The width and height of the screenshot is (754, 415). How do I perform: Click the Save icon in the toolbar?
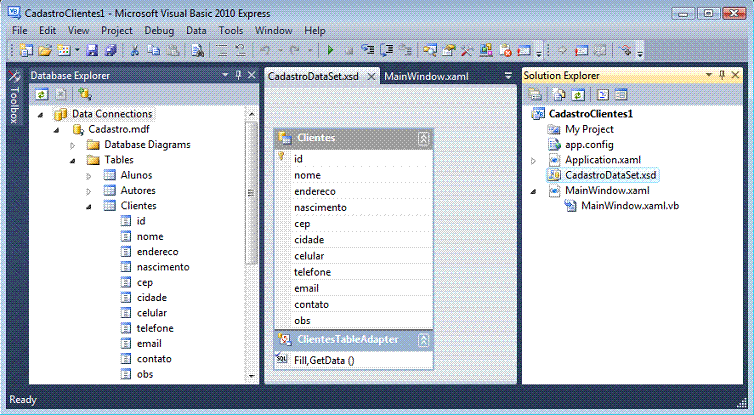pyautogui.click(x=90, y=50)
